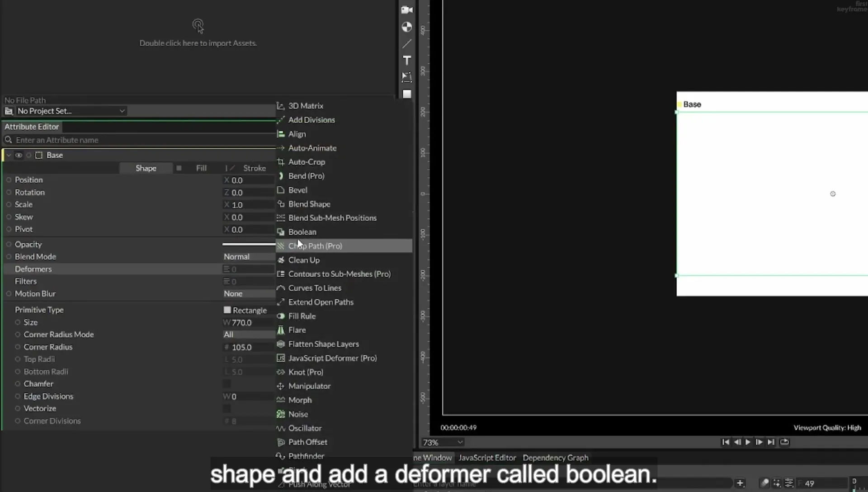Switch to the JavaScript Editor tab
This screenshot has width=868, height=492.
(x=487, y=458)
